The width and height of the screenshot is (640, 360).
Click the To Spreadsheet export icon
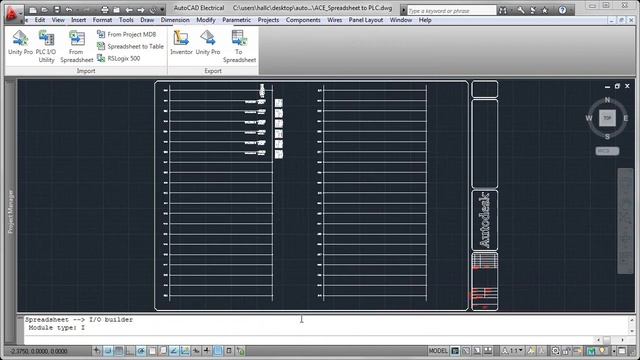(239, 47)
